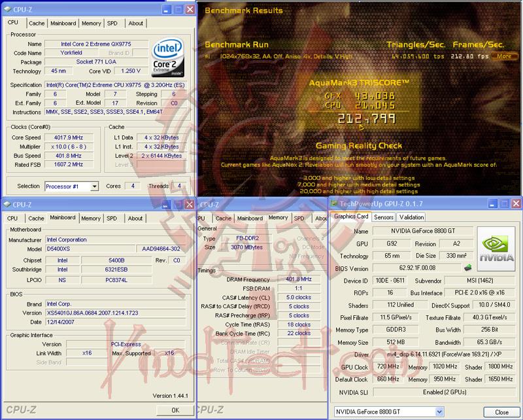Open the About tab in top CPU-Z window
Viewport: 523px width, 420px height.
(x=135, y=24)
